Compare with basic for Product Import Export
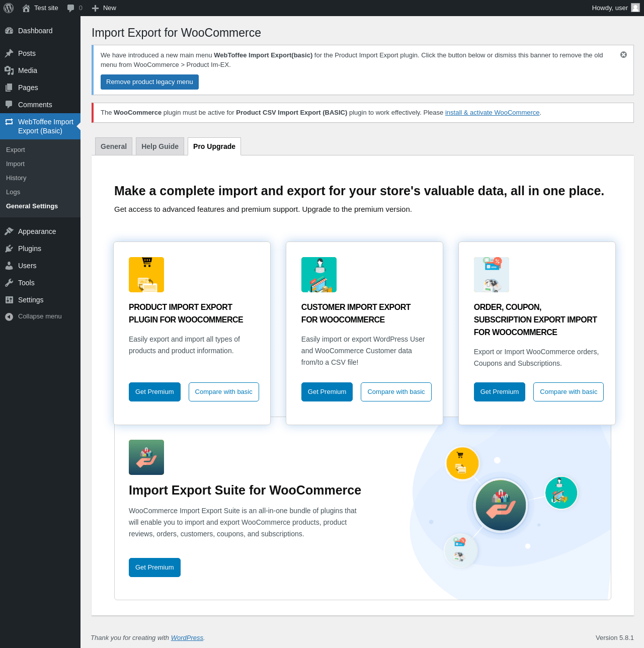The width and height of the screenshot is (644, 648). point(224,392)
